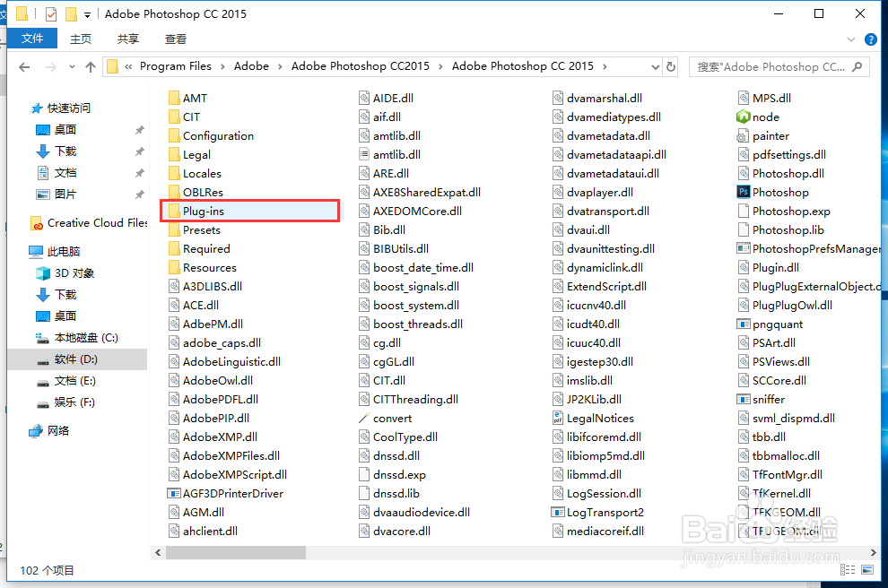Screen dimensions: 888x588
Task: Expand the Adobe breadcrumb chevron
Action: click(x=280, y=67)
